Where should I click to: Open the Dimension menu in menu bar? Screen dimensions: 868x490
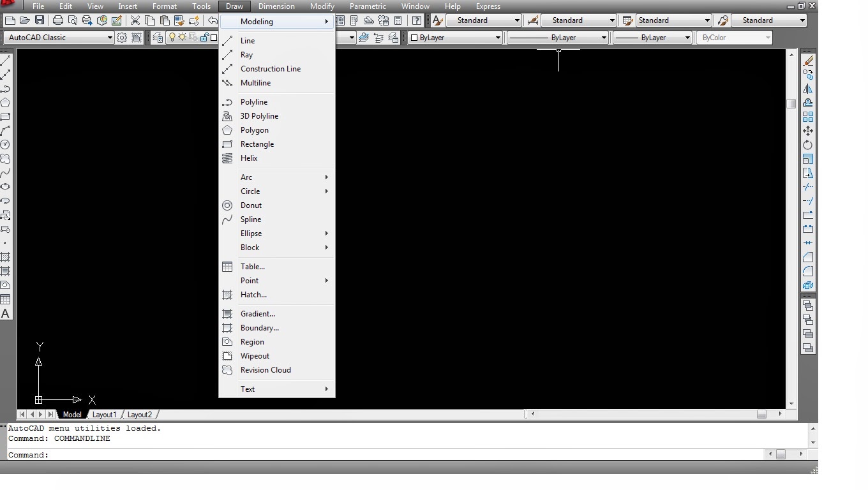tap(276, 6)
